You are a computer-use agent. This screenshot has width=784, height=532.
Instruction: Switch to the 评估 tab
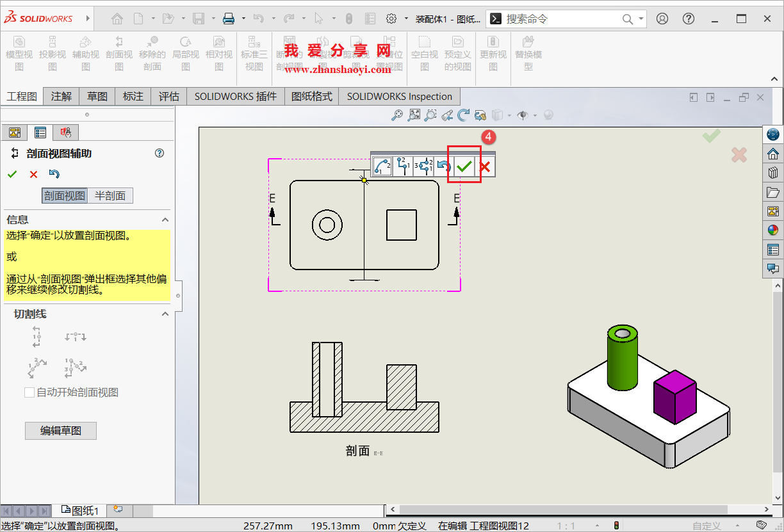[x=169, y=97]
